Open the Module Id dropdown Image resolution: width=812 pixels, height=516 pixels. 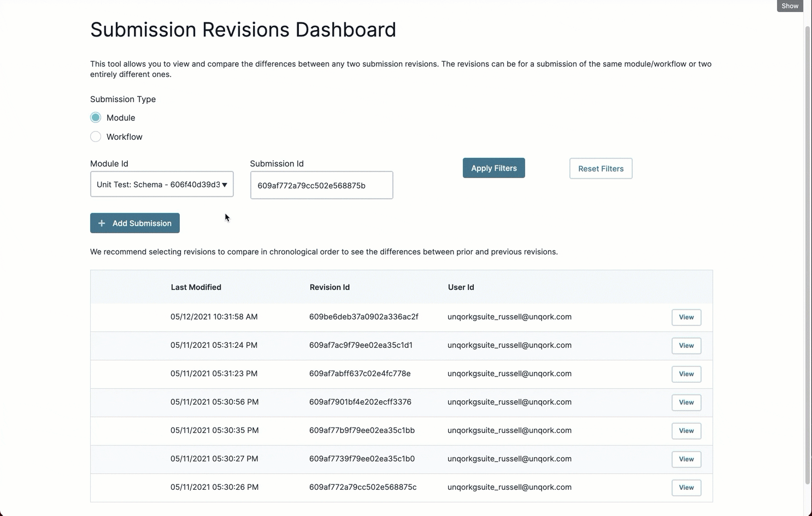point(162,185)
